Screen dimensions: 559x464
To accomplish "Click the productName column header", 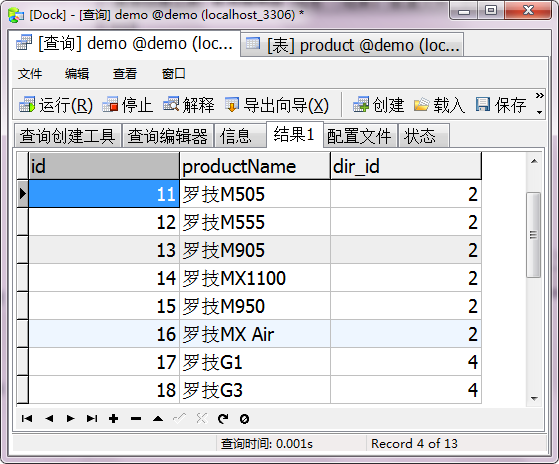I will [x=255, y=166].
